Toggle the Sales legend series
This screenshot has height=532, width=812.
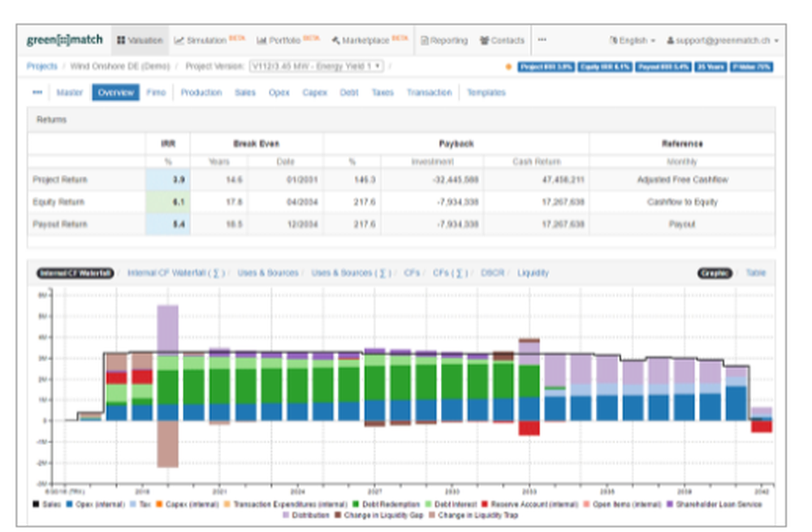(46, 504)
